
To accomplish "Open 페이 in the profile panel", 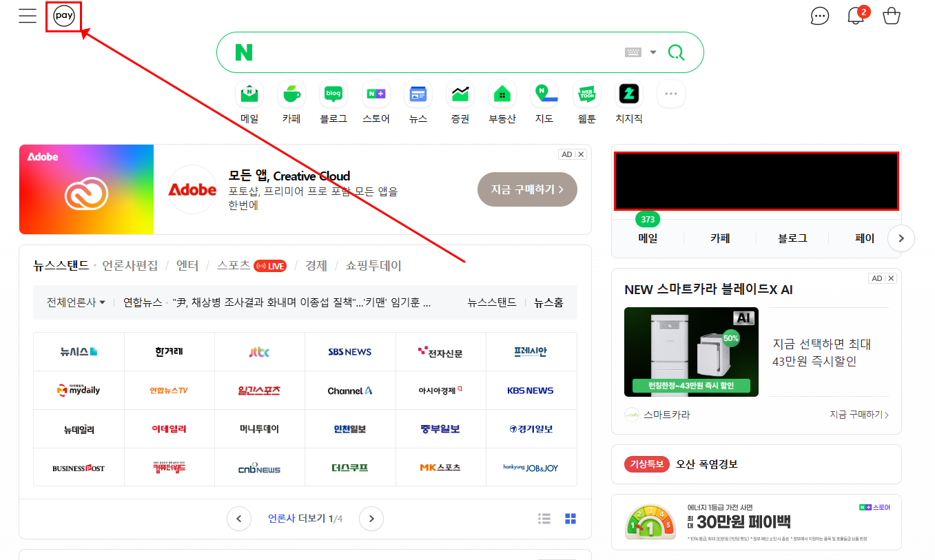I will tap(865, 238).
